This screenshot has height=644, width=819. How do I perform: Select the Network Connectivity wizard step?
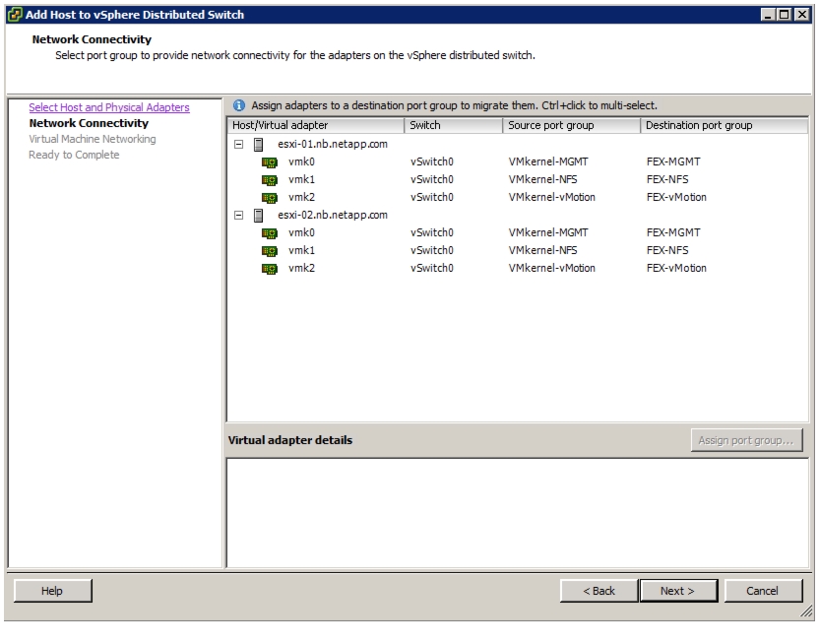[x=89, y=123]
